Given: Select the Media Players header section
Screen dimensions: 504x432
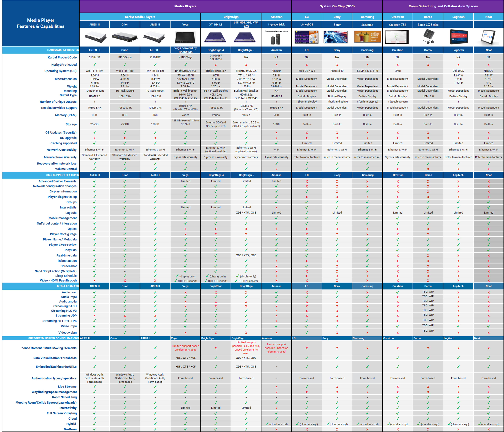Looking at the screenshot, I should click(x=185, y=6).
